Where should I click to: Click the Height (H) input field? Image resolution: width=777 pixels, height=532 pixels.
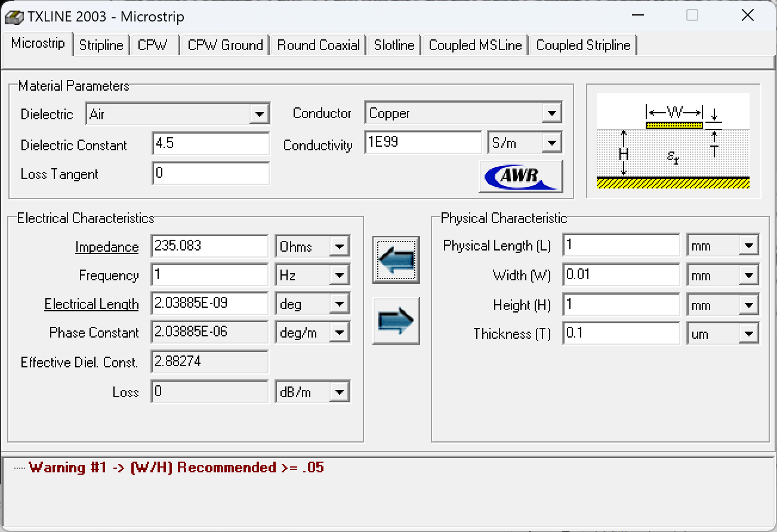click(x=621, y=305)
